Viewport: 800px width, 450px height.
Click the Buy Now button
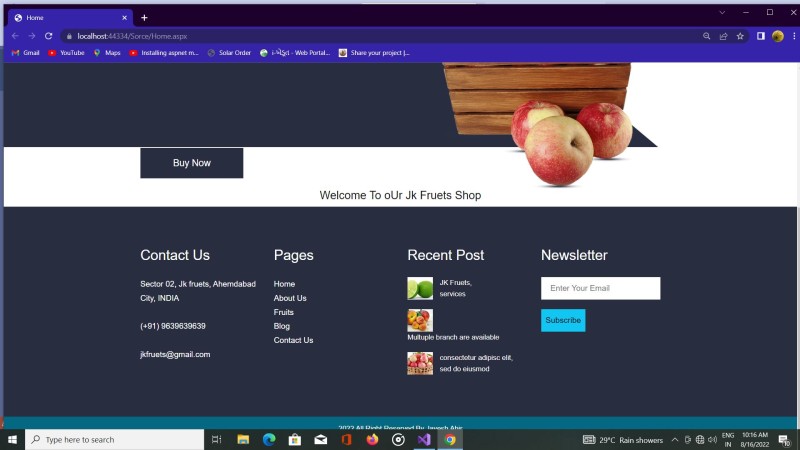(x=192, y=163)
